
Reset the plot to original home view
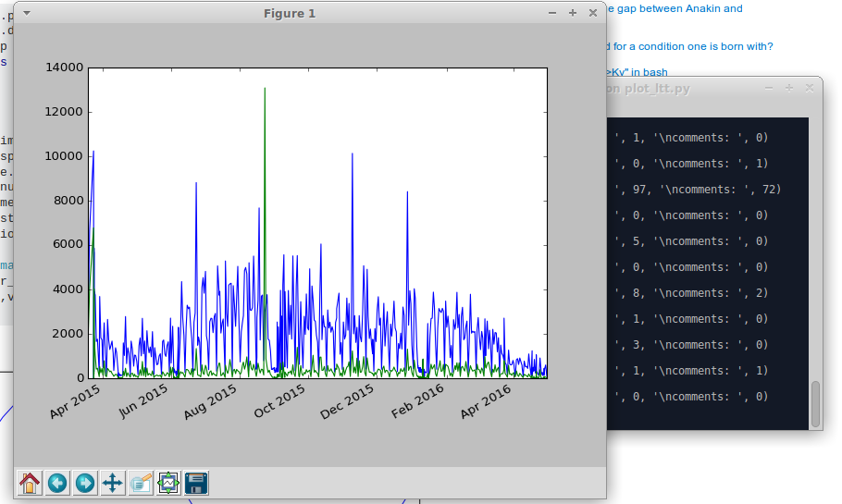[x=30, y=483]
